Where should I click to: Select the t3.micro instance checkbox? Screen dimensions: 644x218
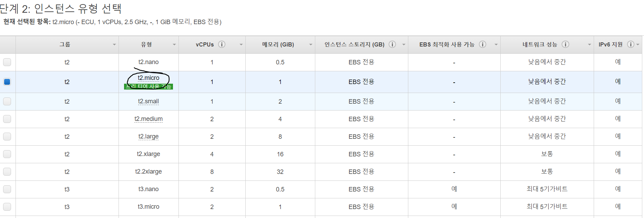pos(7,207)
